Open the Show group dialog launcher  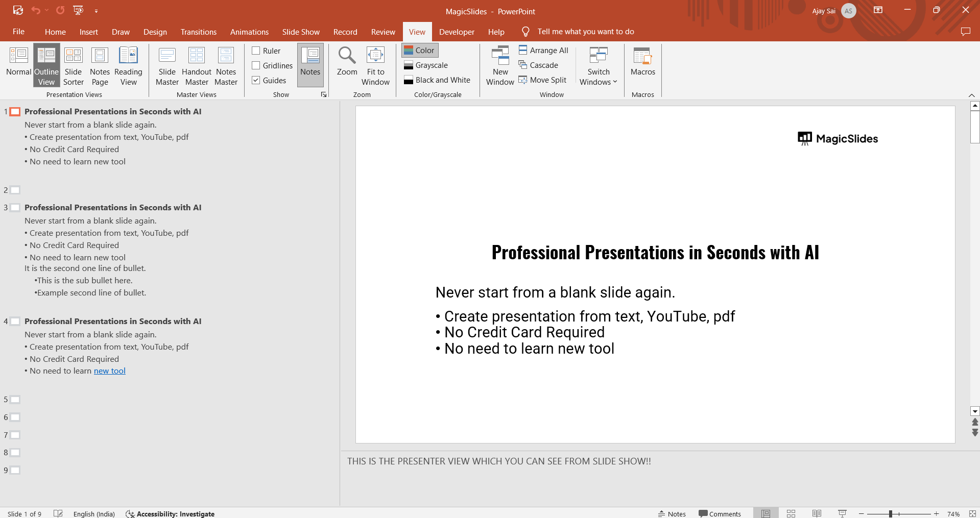pyautogui.click(x=324, y=94)
